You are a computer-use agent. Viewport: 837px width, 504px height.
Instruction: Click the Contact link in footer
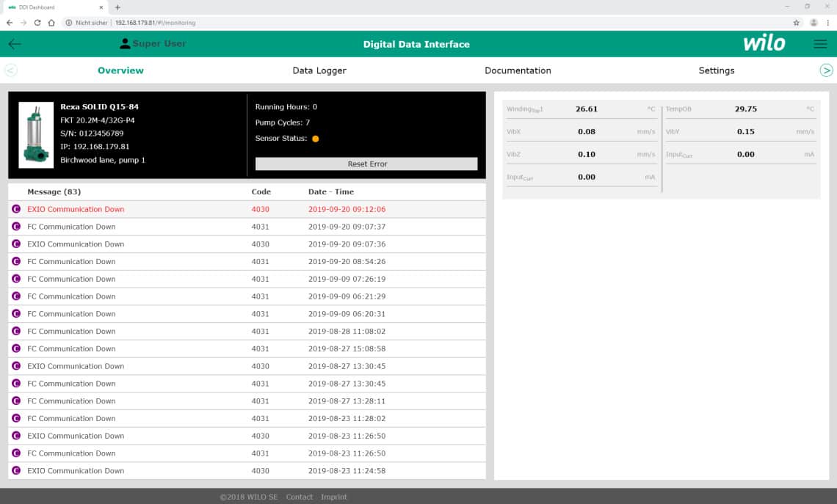299,497
